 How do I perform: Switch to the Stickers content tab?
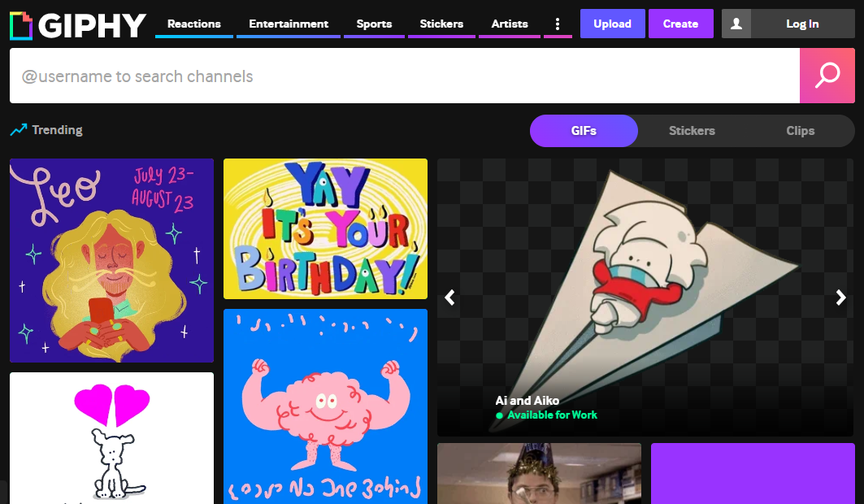[692, 131]
